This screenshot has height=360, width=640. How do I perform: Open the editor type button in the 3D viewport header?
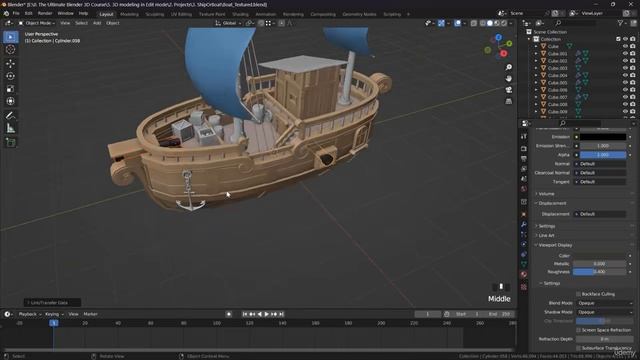(9, 23)
